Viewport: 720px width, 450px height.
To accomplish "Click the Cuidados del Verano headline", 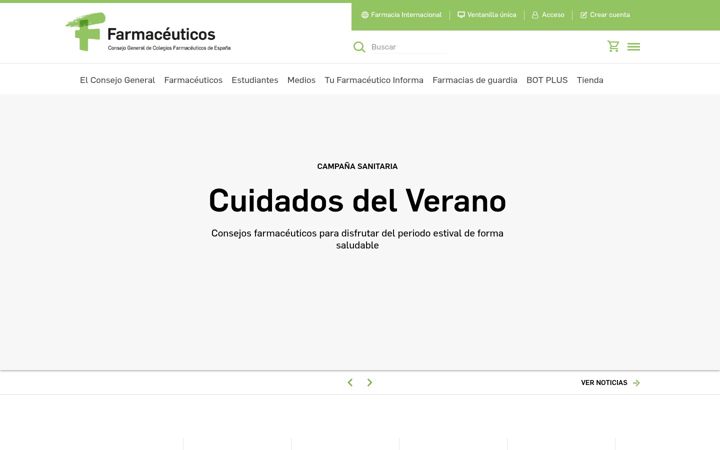I will [357, 201].
